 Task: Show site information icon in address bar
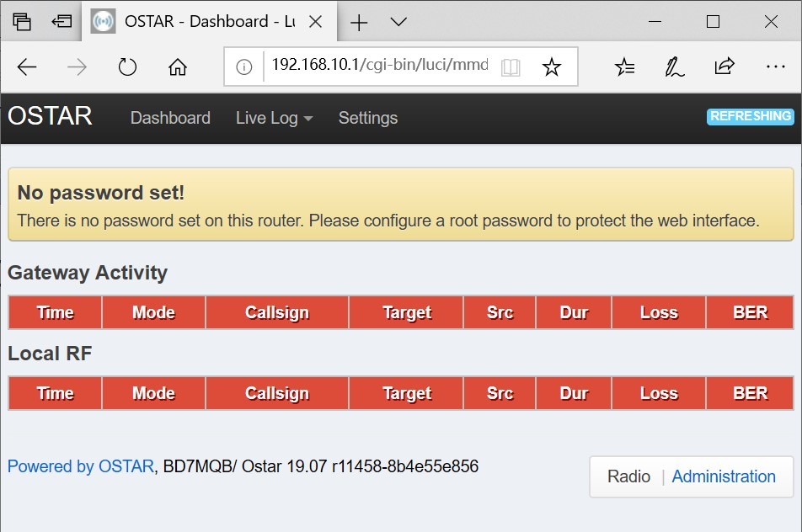click(244, 67)
